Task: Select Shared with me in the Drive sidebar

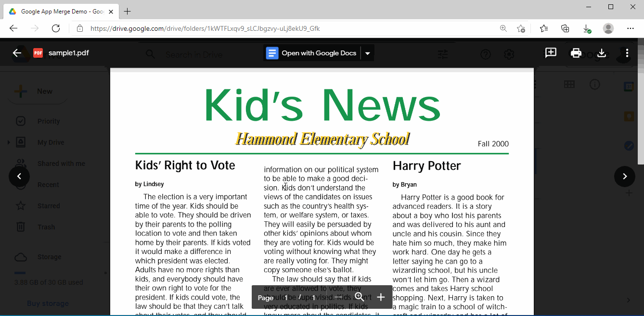Action: pos(61,164)
